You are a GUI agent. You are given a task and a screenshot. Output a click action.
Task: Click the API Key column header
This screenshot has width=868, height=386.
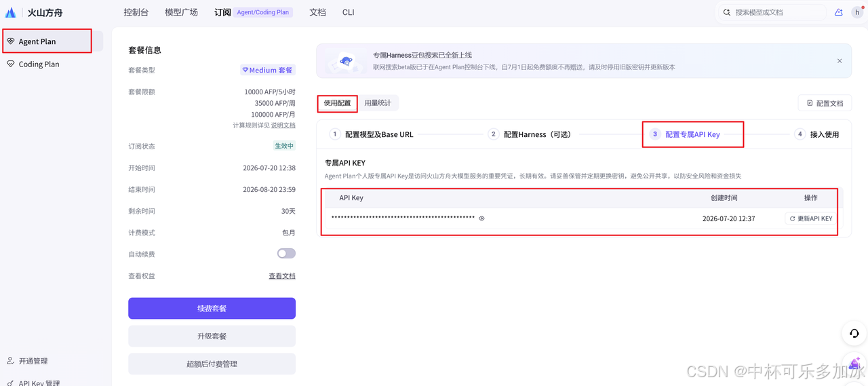pyautogui.click(x=351, y=198)
